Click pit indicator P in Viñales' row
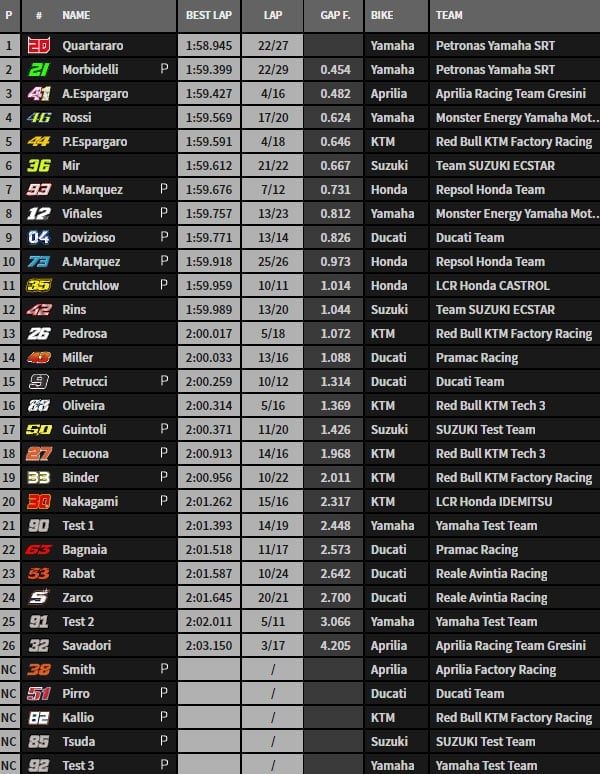600x774 pixels. [x=164, y=214]
